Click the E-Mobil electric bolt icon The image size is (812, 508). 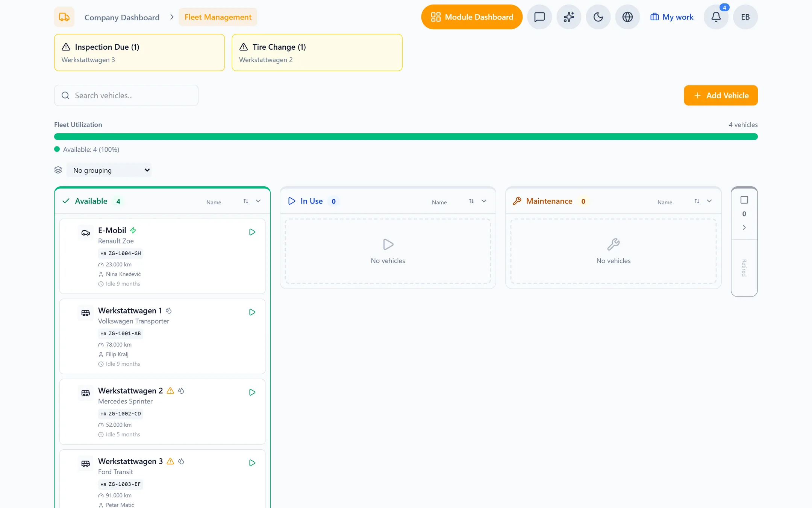(x=133, y=230)
